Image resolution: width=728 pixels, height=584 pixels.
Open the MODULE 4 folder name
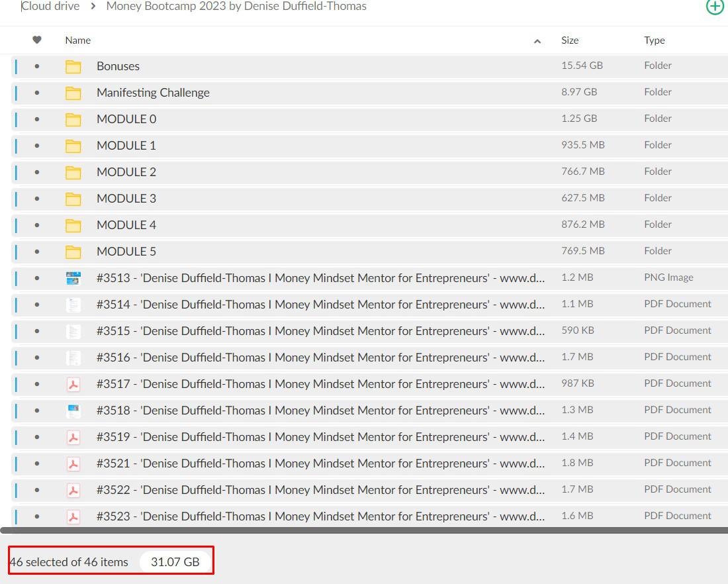[126, 225]
